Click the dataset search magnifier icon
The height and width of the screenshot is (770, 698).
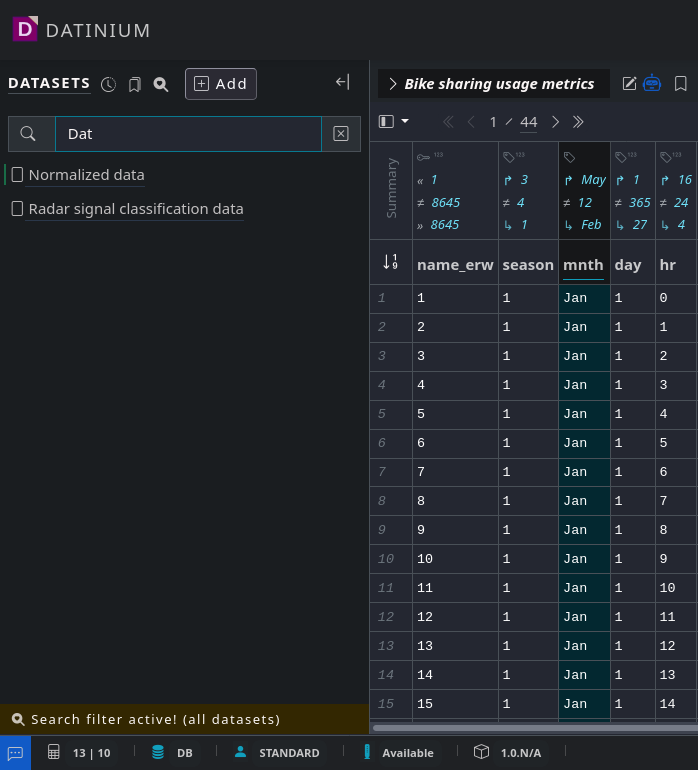click(161, 85)
